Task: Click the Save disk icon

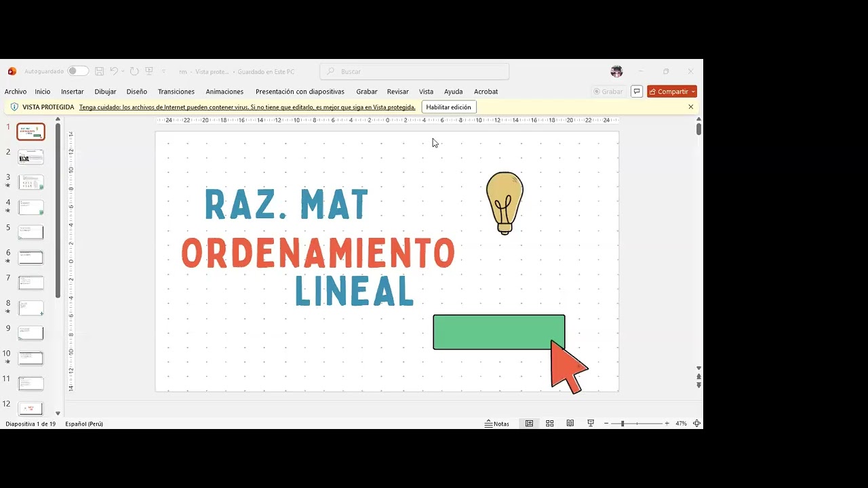Action: pos(99,71)
